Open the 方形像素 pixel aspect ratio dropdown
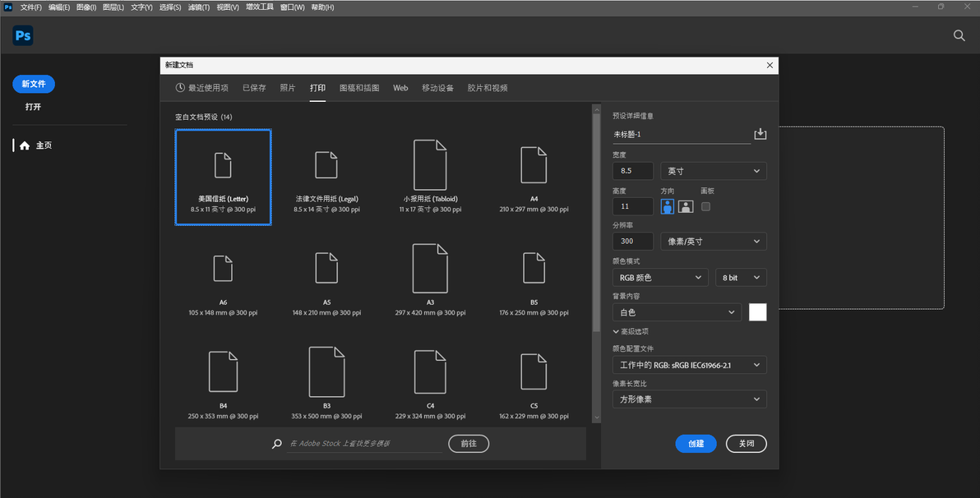The image size is (980, 498). [x=690, y=399]
